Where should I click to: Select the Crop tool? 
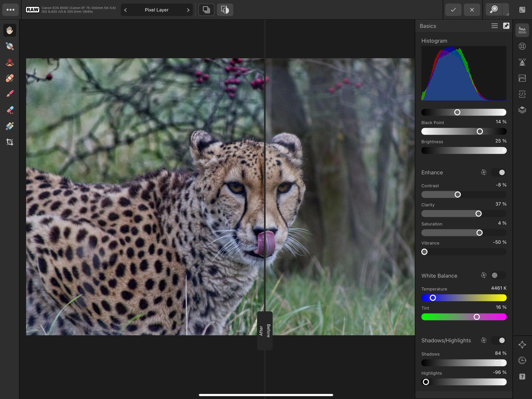click(10, 142)
